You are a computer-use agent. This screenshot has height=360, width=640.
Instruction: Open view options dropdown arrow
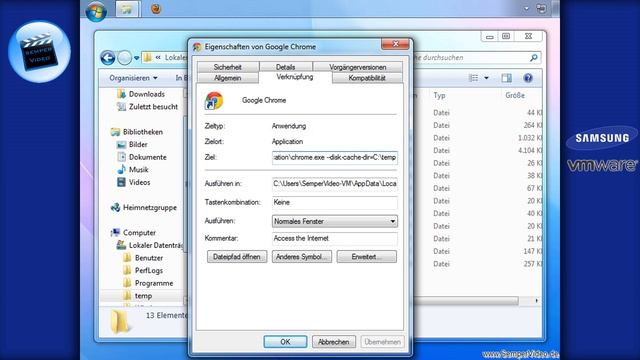coord(486,78)
